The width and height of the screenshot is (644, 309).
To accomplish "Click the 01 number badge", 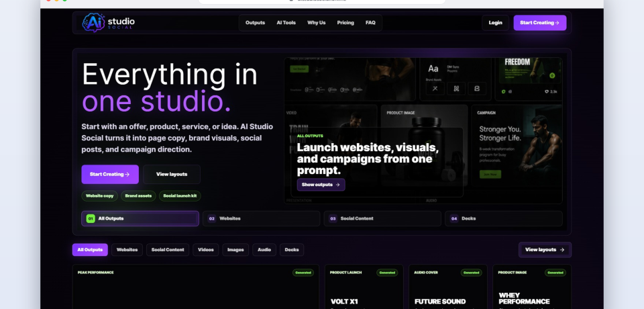I will tap(91, 218).
